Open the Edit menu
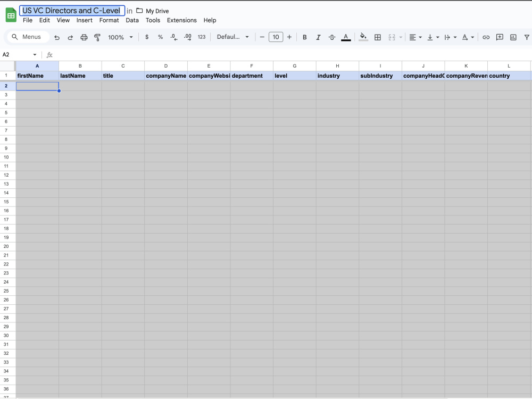The height and width of the screenshot is (399, 532). (45, 20)
